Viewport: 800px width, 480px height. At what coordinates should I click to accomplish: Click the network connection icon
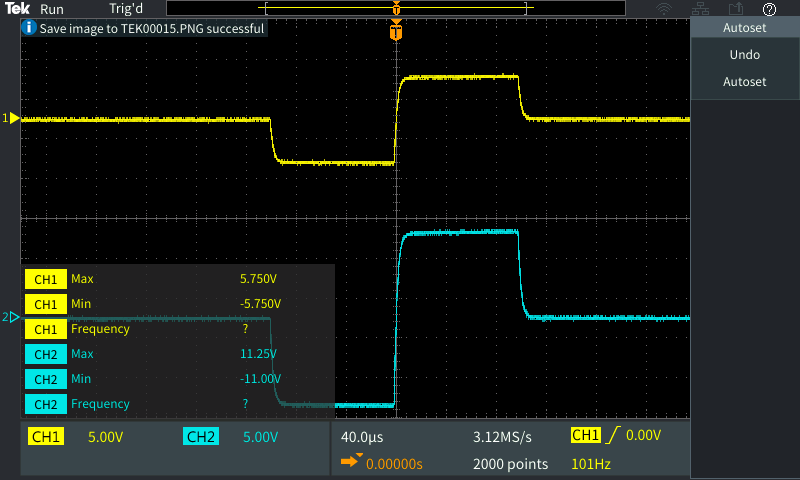700,9
